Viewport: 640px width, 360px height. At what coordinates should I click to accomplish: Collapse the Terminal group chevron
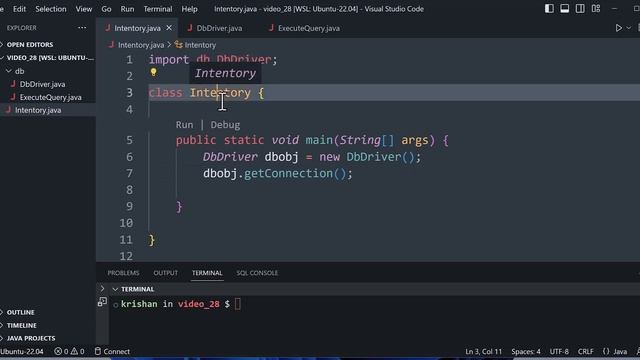click(x=116, y=289)
